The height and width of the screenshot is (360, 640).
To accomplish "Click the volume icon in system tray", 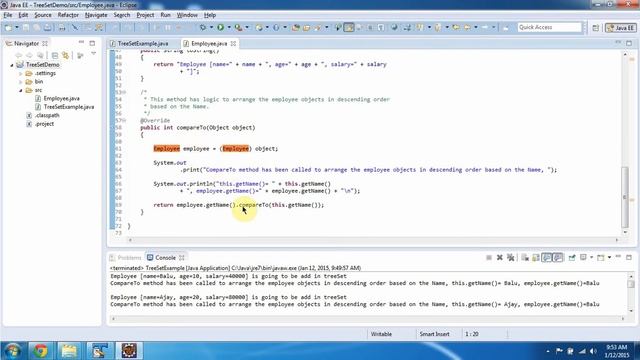I will coord(593,351).
